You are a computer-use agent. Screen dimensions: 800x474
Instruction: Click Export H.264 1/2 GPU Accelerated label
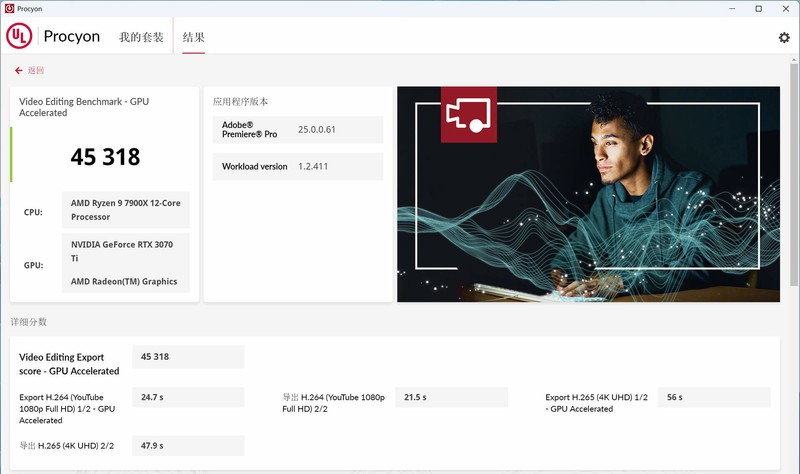tap(67, 409)
